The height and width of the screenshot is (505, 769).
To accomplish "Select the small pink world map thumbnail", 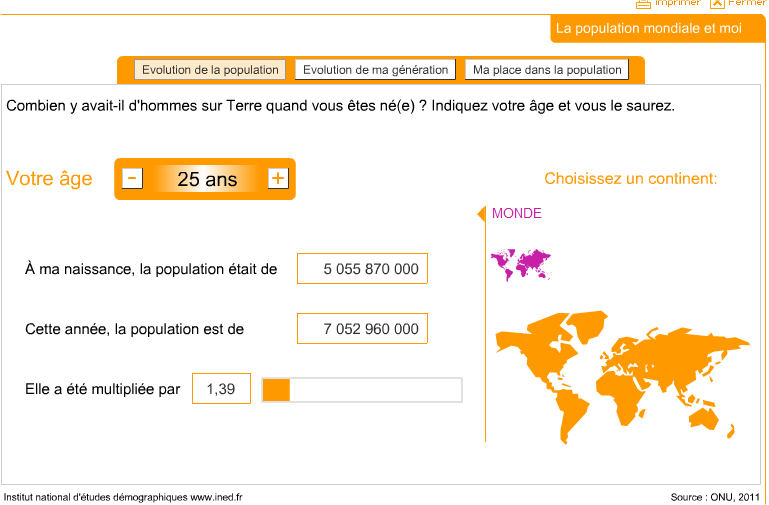I will pos(521,265).
